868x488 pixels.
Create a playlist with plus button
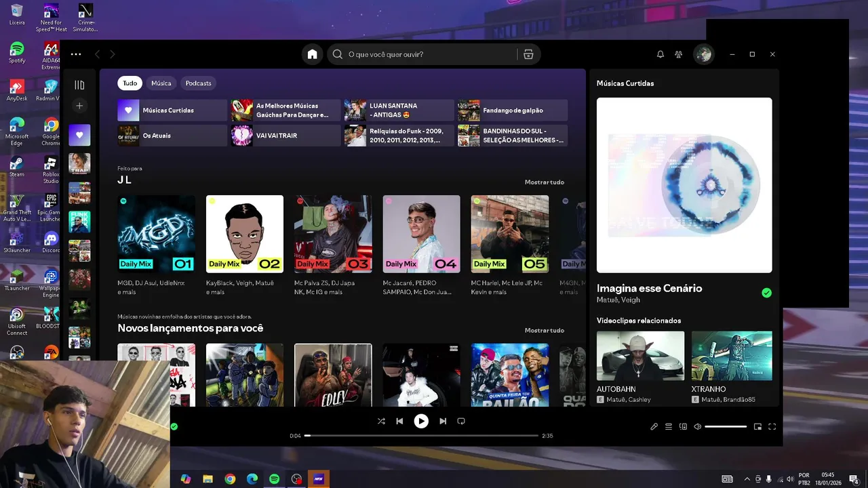(79, 106)
